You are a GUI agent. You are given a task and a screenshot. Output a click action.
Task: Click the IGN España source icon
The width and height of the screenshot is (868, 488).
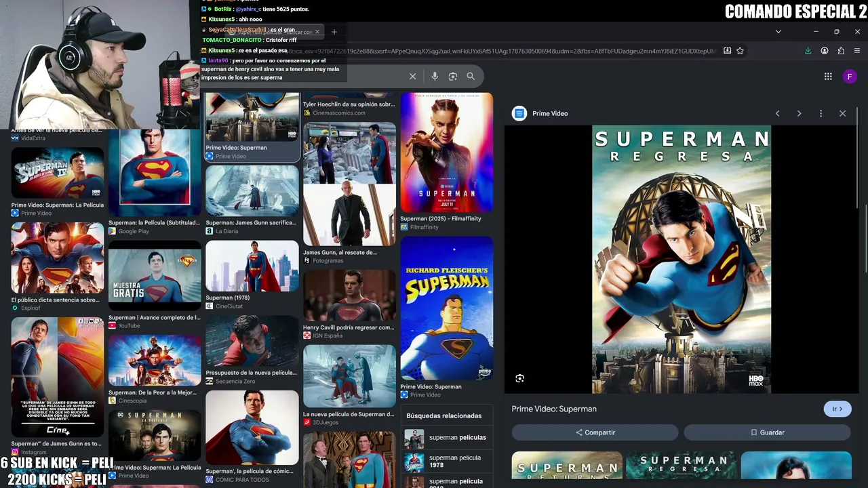point(307,335)
